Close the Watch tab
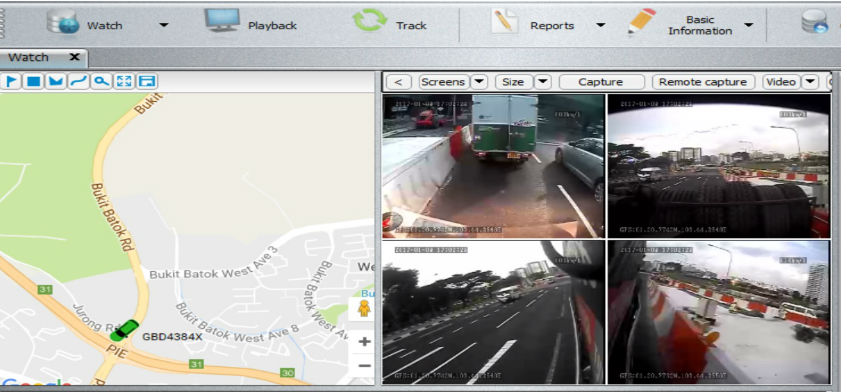 click(x=75, y=57)
